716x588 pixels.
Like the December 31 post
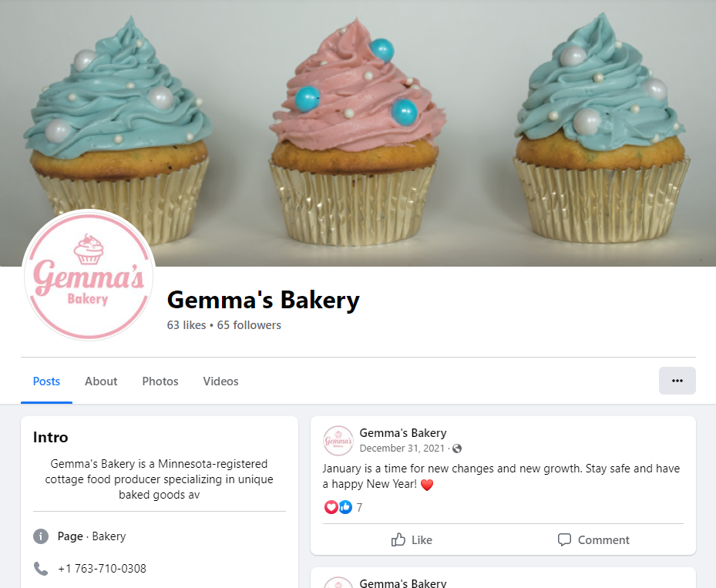412,540
